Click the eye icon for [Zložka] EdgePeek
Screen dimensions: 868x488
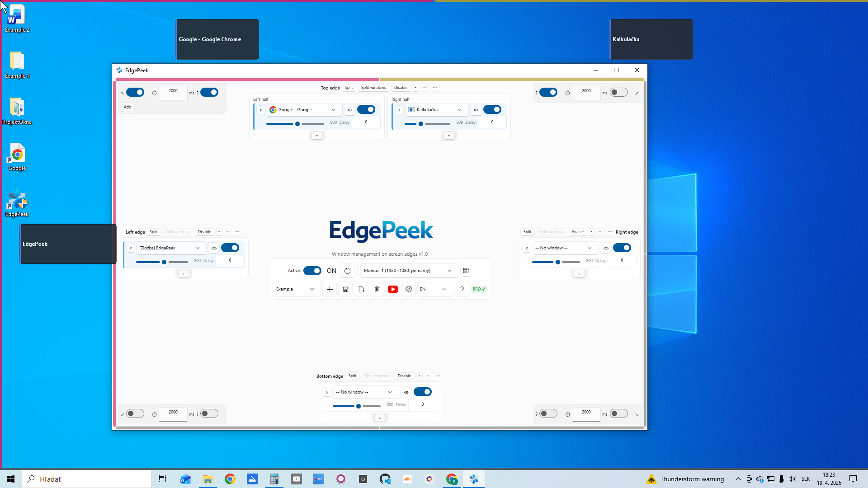tap(214, 248)
